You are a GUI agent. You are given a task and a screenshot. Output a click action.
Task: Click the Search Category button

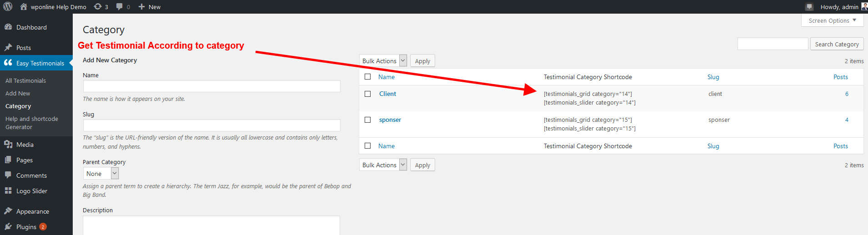[x=837, y=44]
